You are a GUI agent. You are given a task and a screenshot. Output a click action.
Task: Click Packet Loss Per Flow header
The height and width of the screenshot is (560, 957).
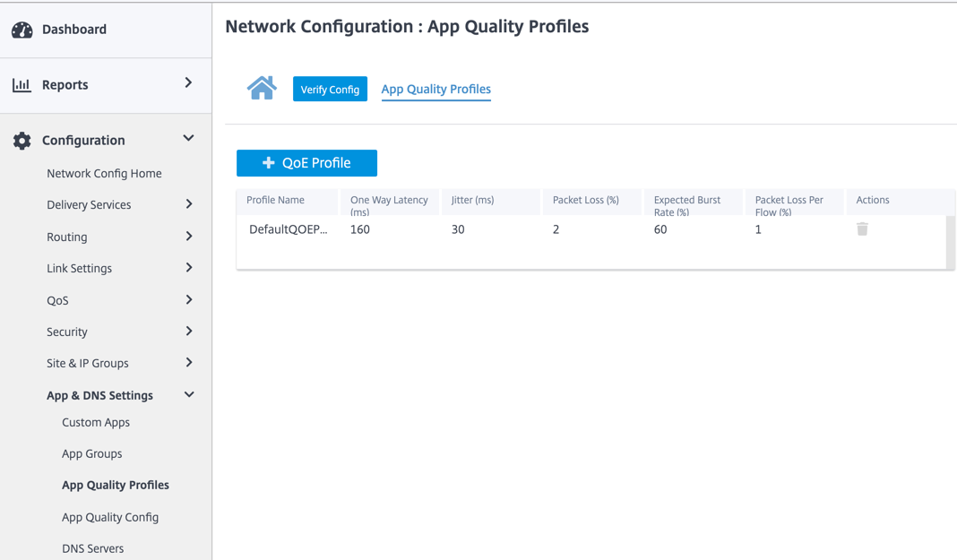[796, 202]
